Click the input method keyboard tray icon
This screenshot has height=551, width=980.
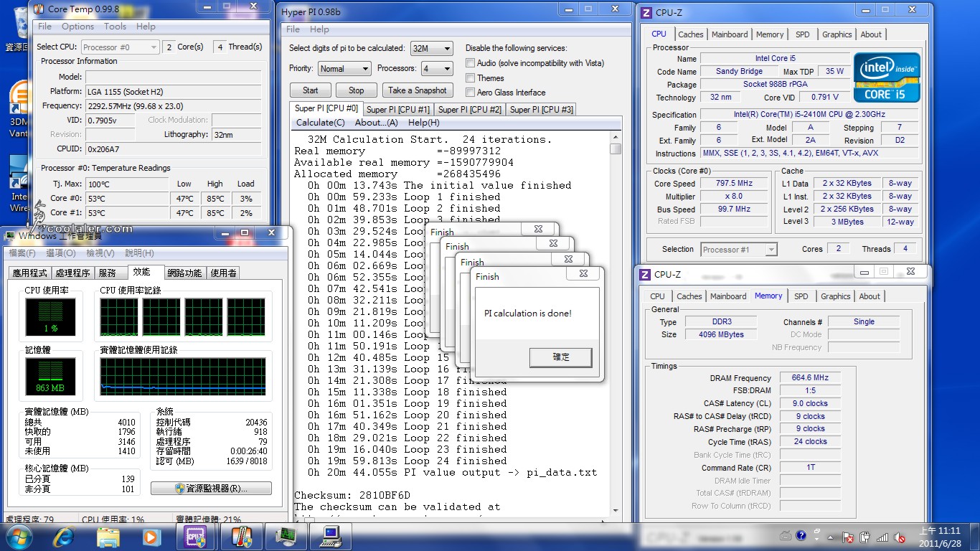786,537
